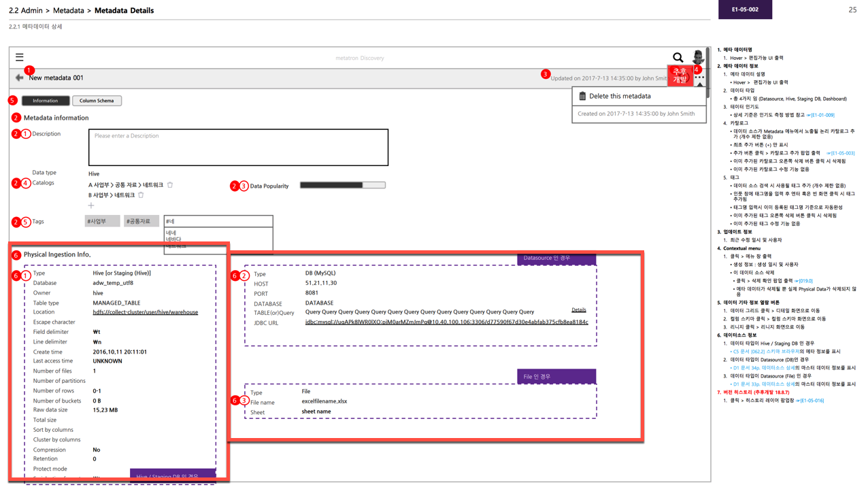Open D1 문서 34p. 데이터소스 상세 link

[x=764, y=368]
